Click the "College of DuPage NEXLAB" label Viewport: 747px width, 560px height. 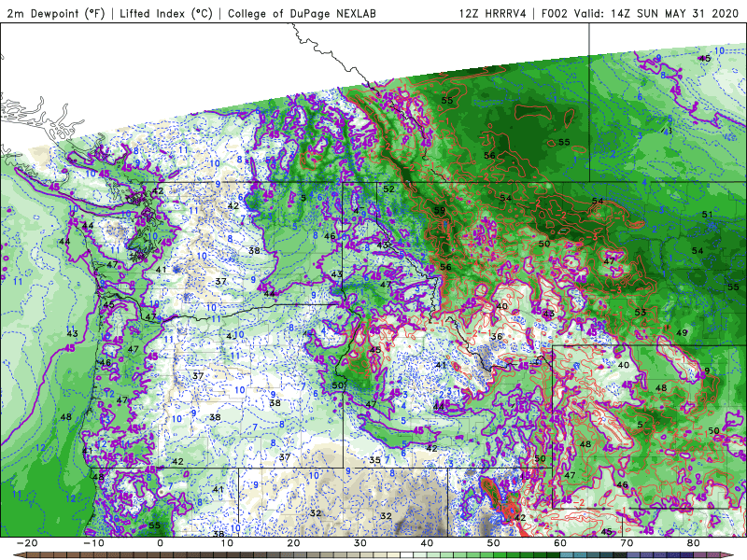302,13
